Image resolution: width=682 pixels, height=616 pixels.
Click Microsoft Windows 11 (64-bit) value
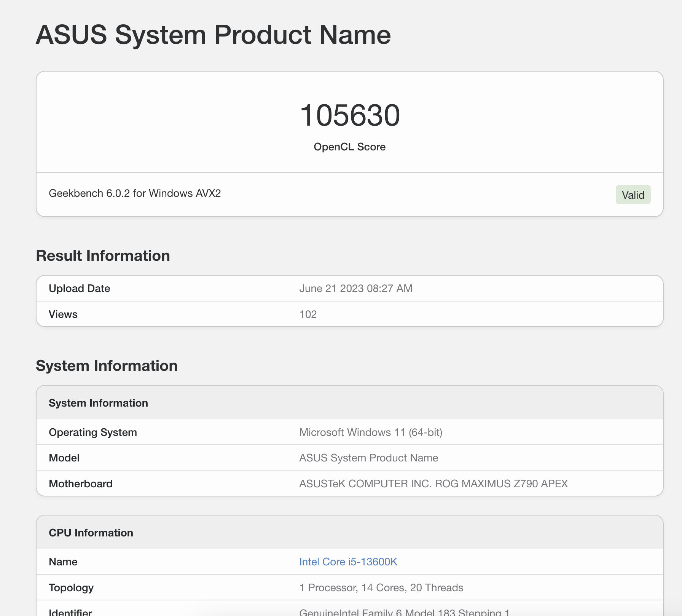pyautogui.click(x=371, y=432)
